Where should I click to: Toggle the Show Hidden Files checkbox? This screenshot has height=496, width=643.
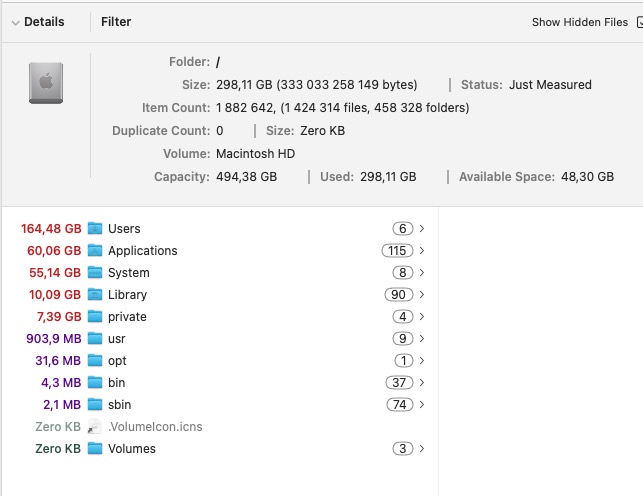[x=639, y=22]
